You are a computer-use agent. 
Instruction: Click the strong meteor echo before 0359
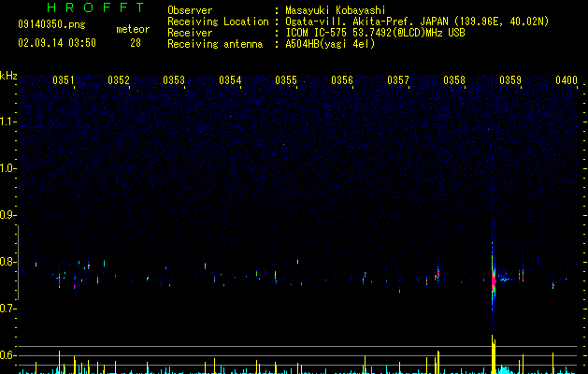click(494, 280)
